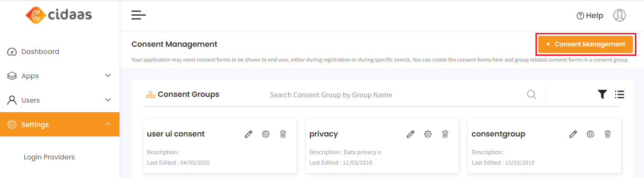Viewport: 644px width, 178px height.
Task: Open Login Providers submenu item
Action: (49, 157)
